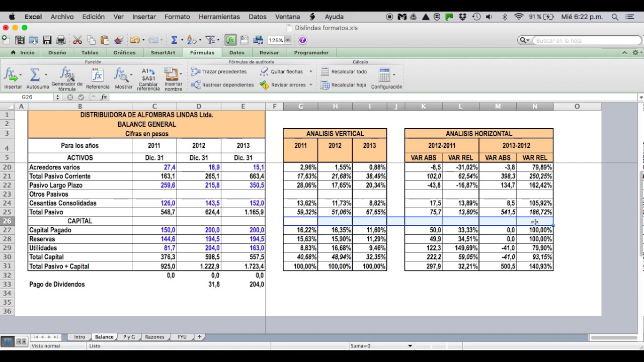Switch to the Diseño ribbon tab

click(57, 52)
